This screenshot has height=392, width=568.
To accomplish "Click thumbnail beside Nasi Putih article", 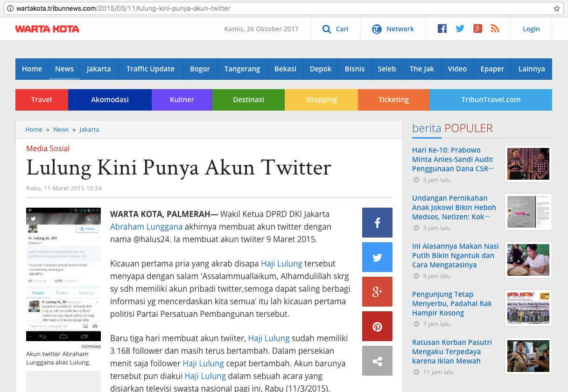I will (528, 260).
